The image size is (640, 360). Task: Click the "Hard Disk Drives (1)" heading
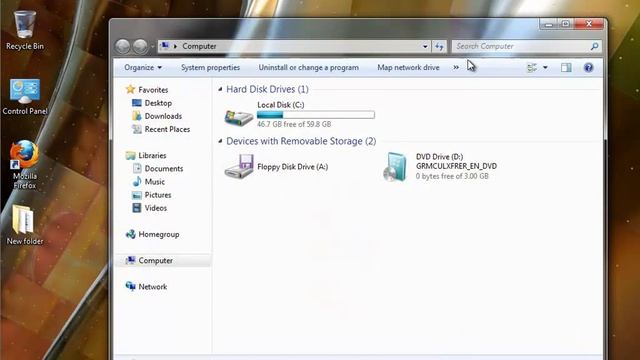tap(267, 89)
